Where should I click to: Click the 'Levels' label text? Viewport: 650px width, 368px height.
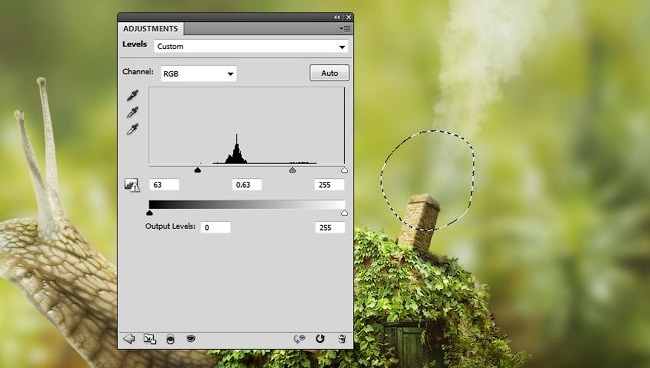coord(135,44)
